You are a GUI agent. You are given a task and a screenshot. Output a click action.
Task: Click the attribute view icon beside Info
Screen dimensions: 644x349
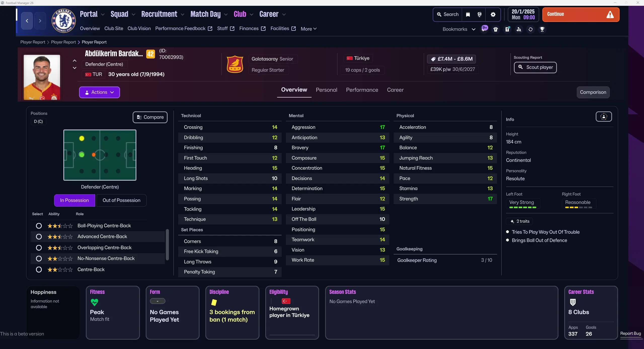pyautogui.click(x=603, y=117)
